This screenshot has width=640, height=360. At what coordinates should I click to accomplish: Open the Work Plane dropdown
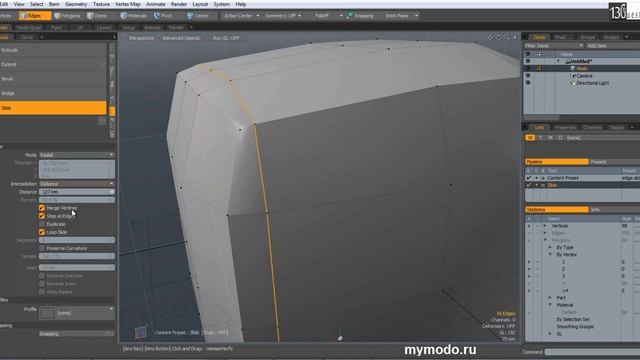click(402, 16)
